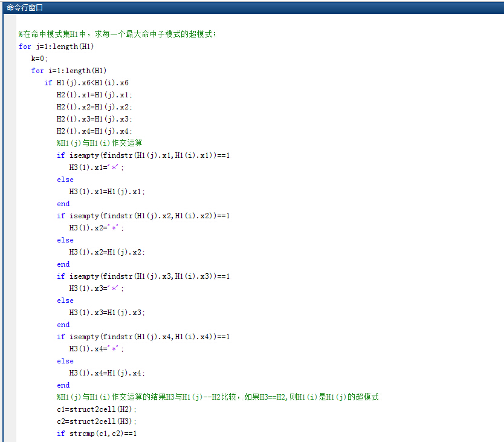This screenshot has height=442, width=504.
Task: Click the isempty findstr line comparing x4
Action: click(143, 337)
